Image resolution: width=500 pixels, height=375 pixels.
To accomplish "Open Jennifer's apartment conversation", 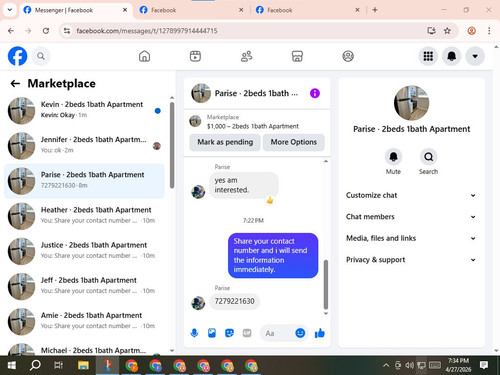I will point(84,146).
